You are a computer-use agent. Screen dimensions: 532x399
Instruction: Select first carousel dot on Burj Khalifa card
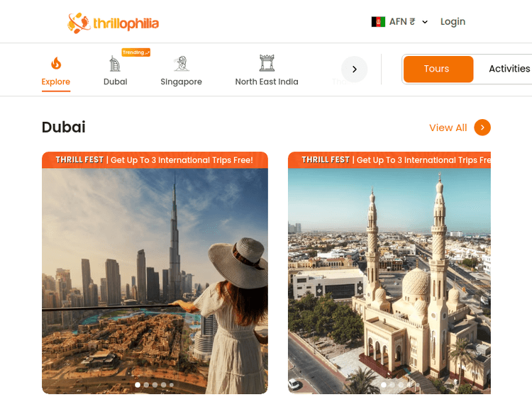[x=138, y=385]
